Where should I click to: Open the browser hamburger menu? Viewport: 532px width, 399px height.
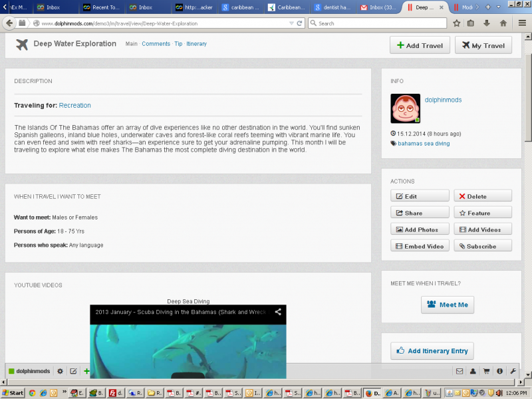coord(519,23)
